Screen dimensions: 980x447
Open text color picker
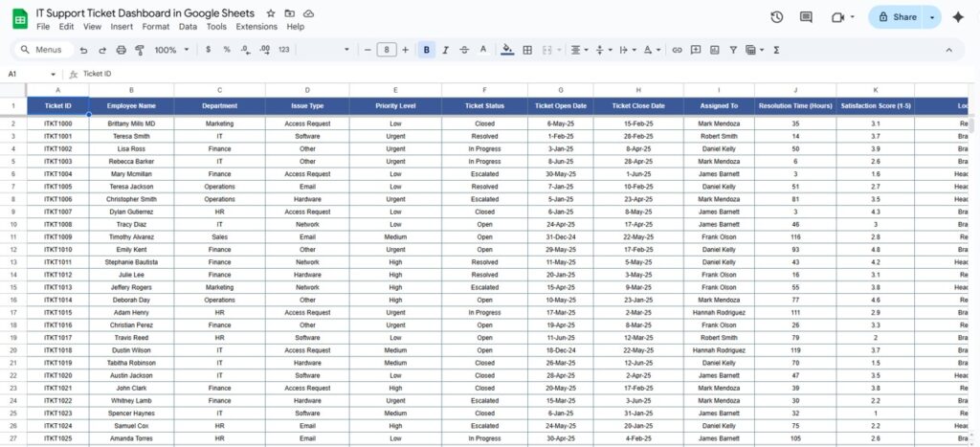(483, 50)
